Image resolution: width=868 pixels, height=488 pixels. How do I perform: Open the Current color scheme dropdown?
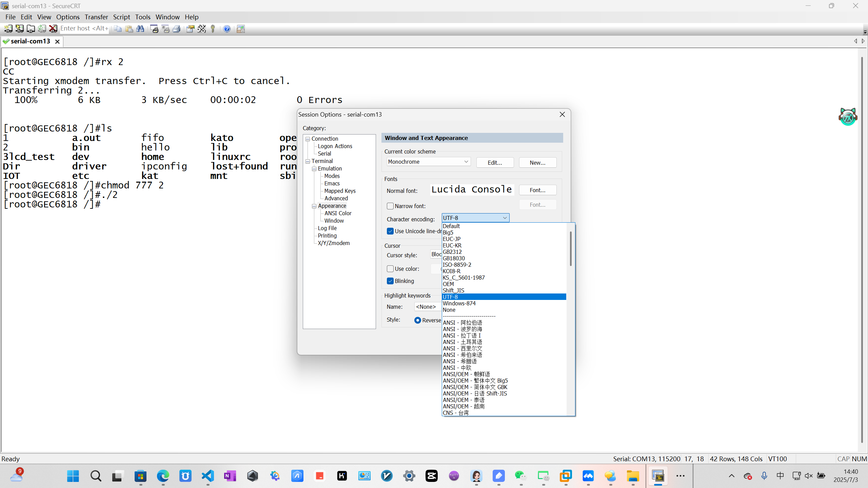coord(429,162)
